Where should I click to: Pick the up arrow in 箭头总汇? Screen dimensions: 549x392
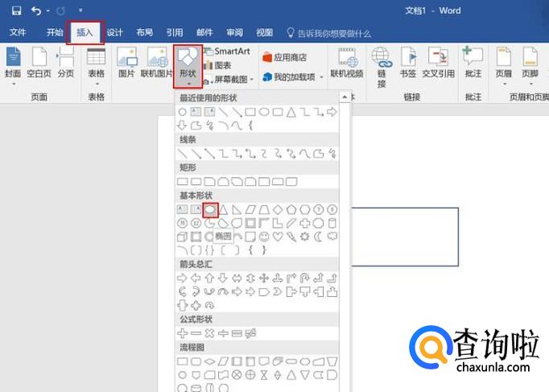(209, 279)
